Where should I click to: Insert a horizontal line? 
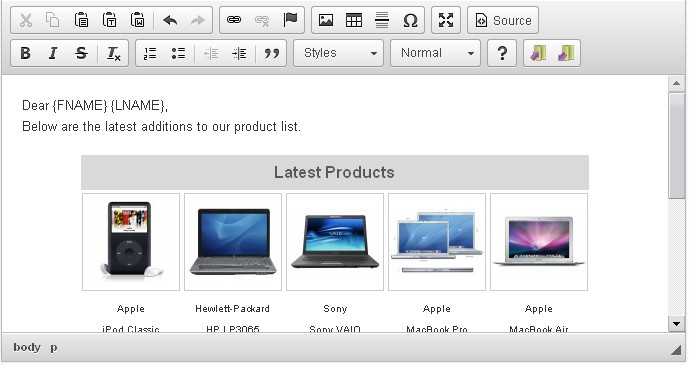coord(382,20)
